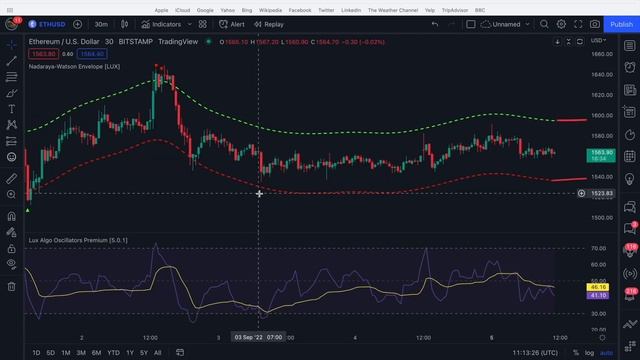This screenshot has width=640, height=360.
Task: Click the 1563.80 sell price button
Action: point(44,54)
